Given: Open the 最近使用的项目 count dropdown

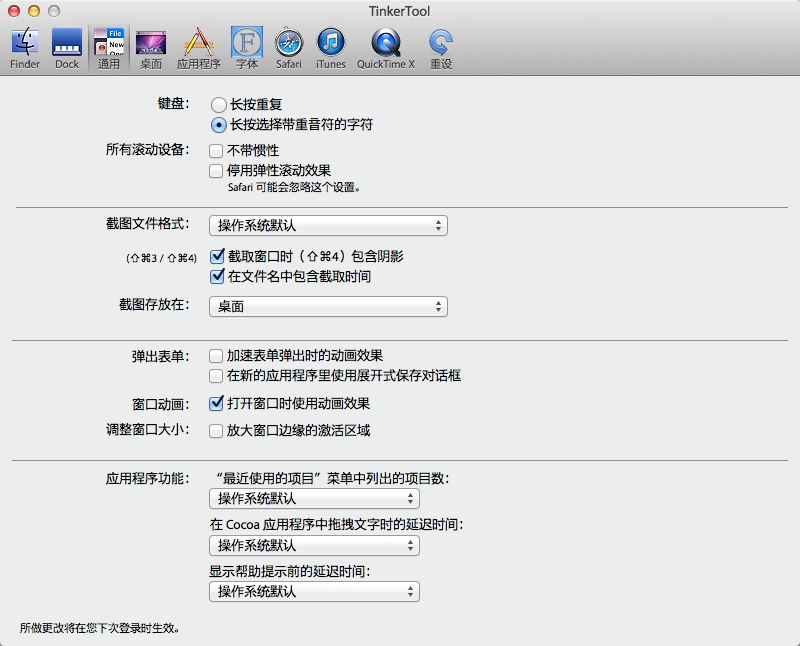Looking at the screenshot, I should click(x=314, y=499).
